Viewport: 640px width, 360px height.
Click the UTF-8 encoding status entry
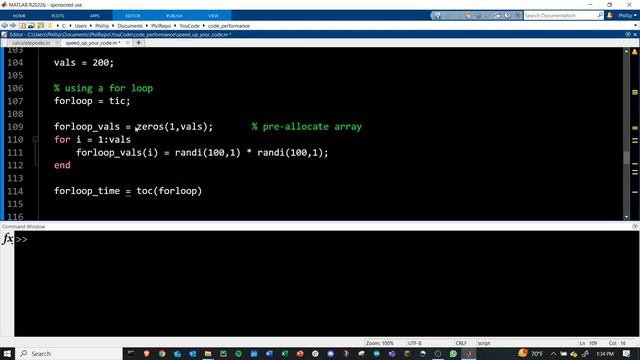click(x=415, y=343)
